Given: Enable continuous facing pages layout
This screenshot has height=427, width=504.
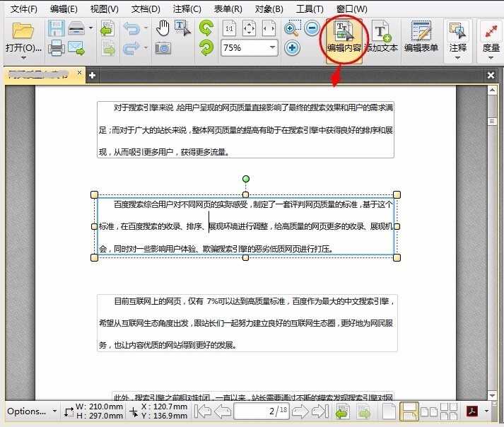Looking at the screenshot, I should click(449, 411).
